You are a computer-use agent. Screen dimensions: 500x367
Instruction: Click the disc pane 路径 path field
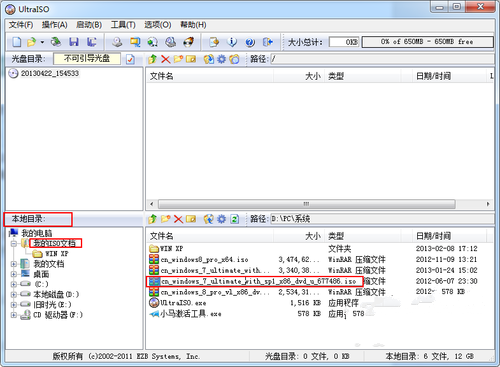pos(382,59)
